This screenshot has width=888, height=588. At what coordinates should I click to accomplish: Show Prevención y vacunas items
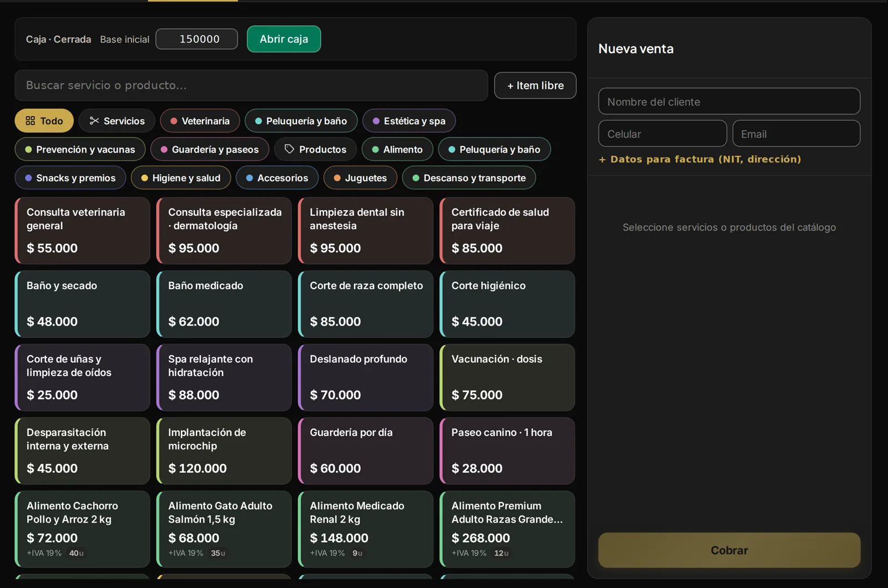pos(80,149)
